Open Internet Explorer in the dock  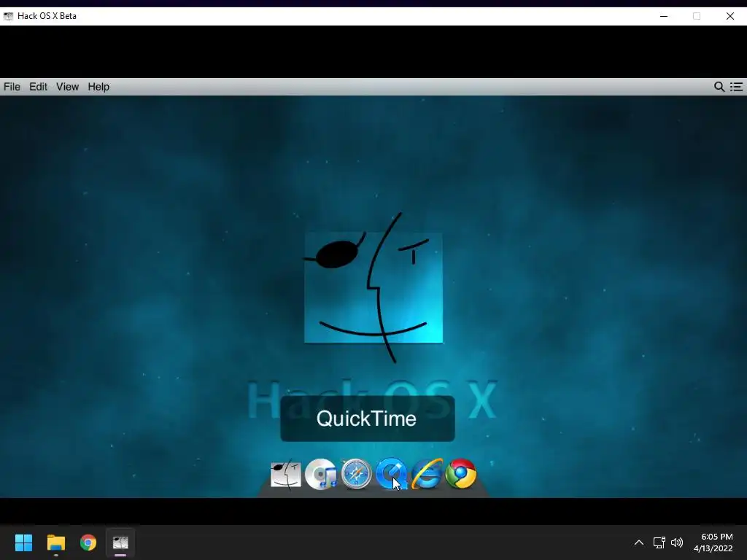point(426,474)
